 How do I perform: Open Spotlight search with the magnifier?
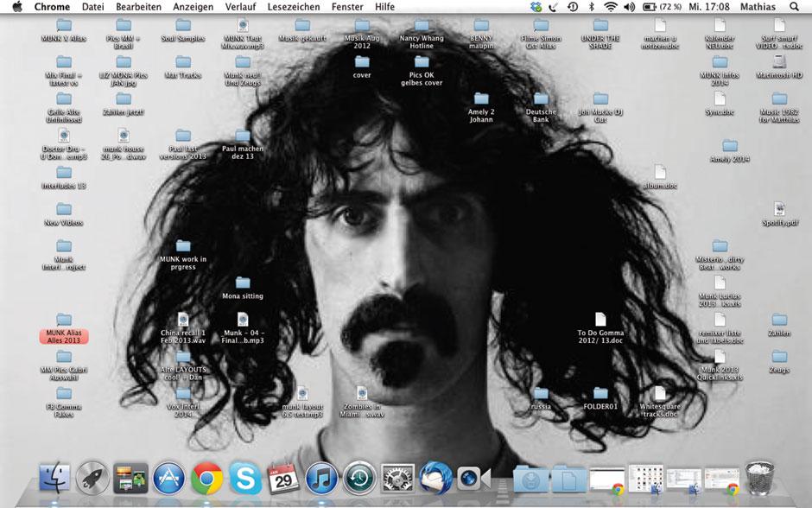(793, 7)
